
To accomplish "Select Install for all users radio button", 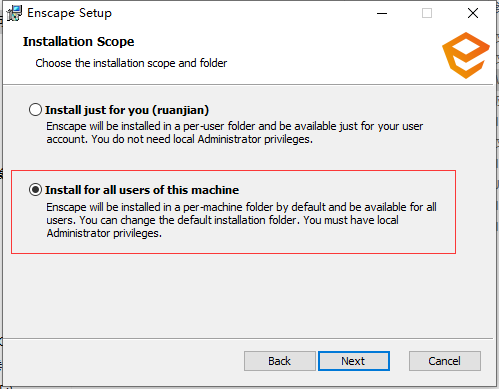I will tap(35, 190).
